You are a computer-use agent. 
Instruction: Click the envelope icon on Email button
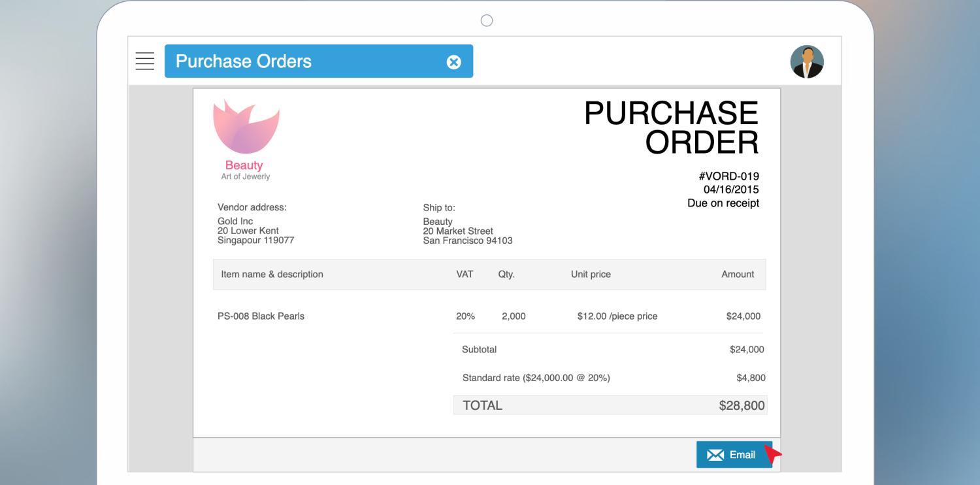(x=717, y=455)
